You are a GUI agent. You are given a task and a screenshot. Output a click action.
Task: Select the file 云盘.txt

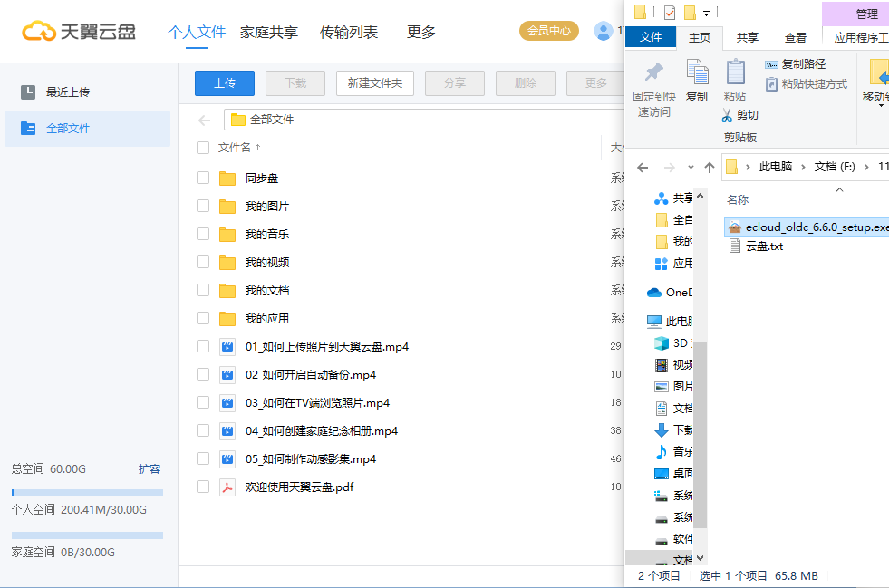point(766,246)
